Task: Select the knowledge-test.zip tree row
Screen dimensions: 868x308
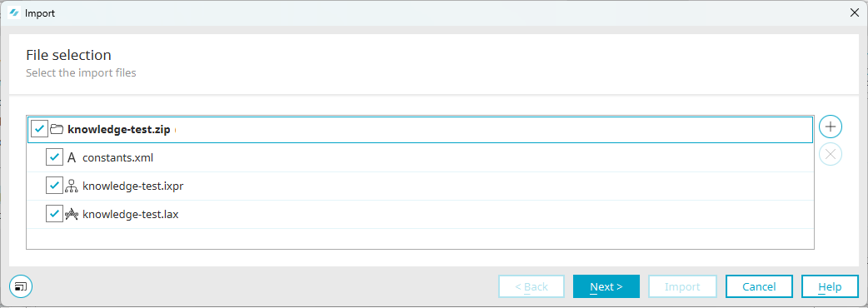Action: (420, 129)
